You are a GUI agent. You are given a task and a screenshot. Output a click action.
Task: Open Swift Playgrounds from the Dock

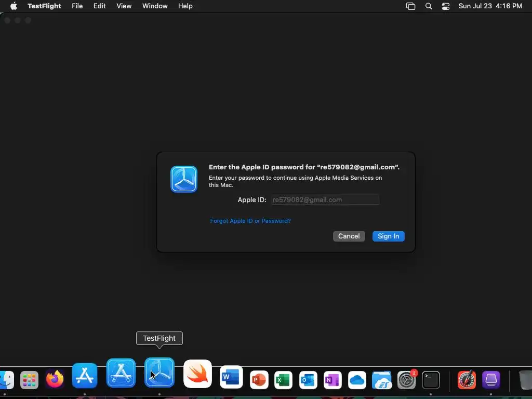[x=197, y=374]
